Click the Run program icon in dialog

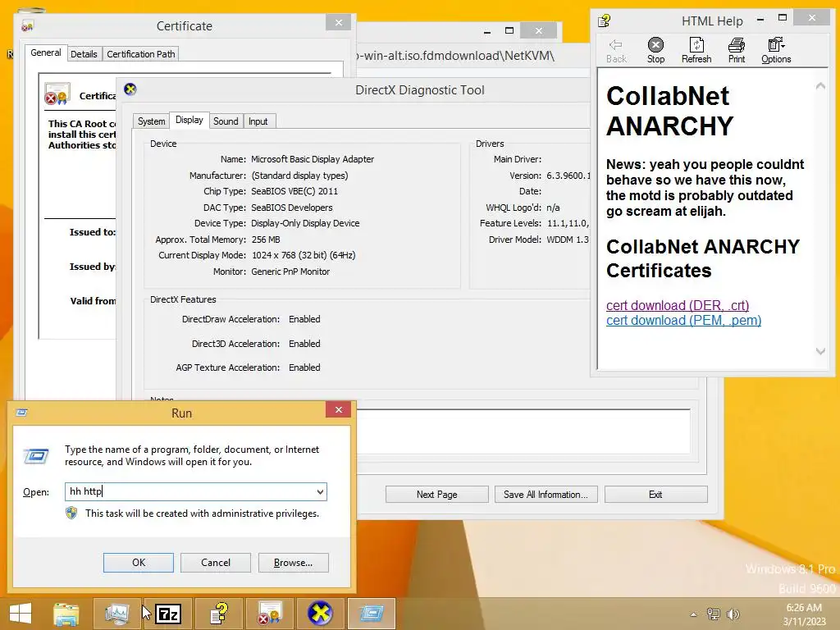36,455
